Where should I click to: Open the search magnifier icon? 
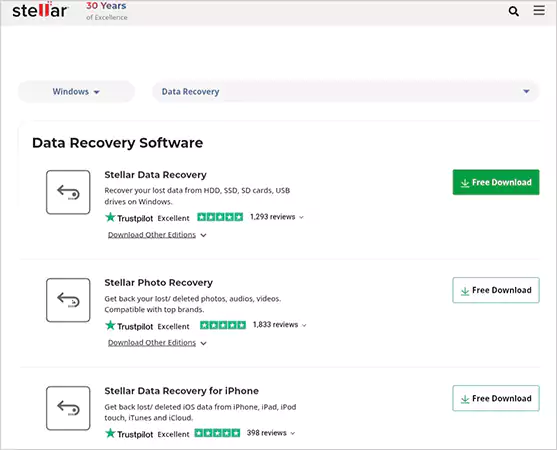pos(513,11)
